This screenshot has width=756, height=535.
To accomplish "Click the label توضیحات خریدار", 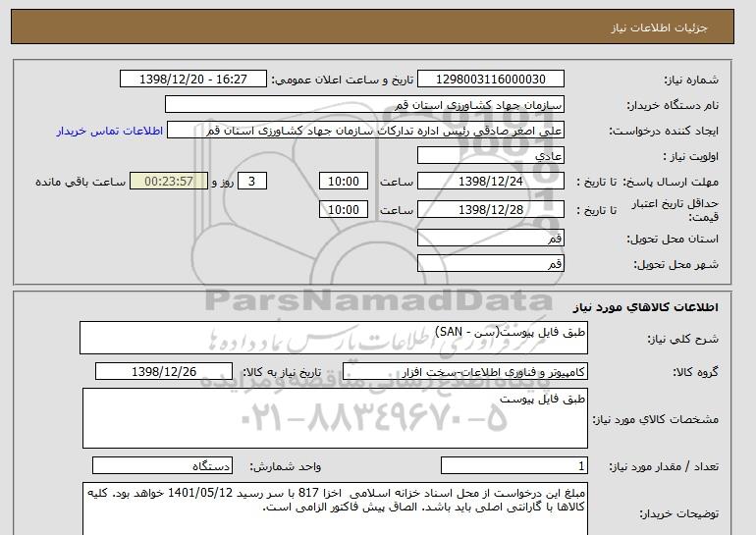I will click(678, 514).
